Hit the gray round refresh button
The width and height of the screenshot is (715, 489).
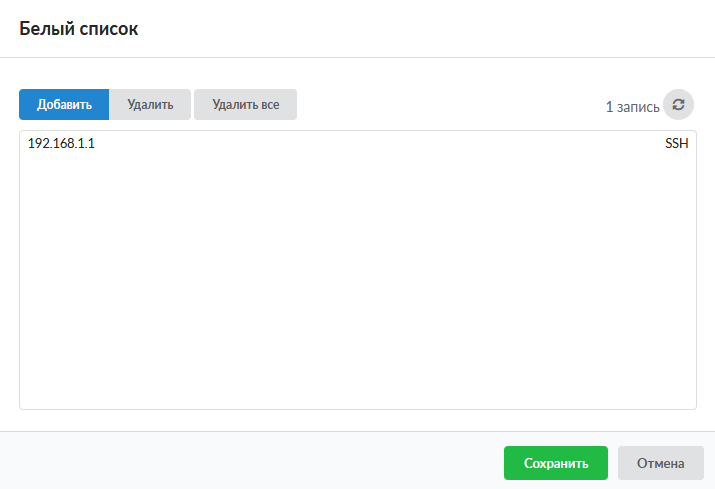click(678, 105)
